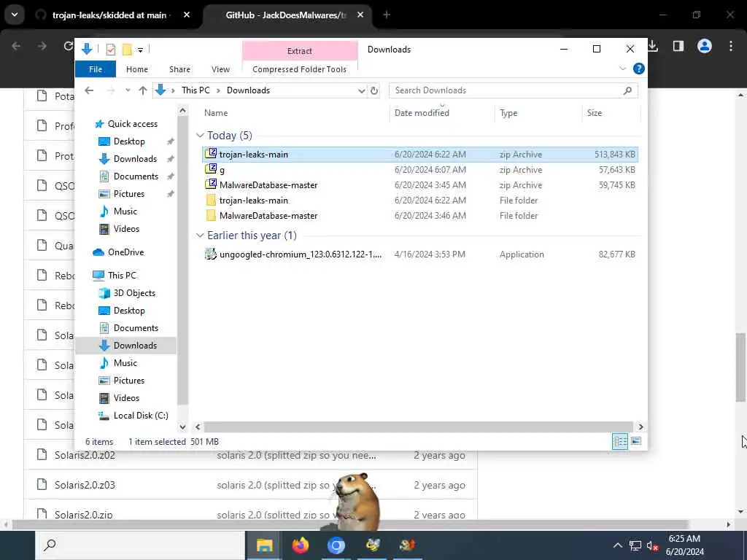Click the Properties quick access toolbar icon
This screenshot has width=747, height=560.
111,49
